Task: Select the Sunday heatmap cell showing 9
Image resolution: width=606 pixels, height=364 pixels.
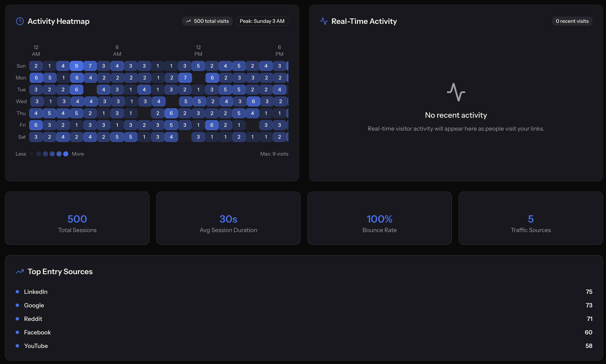Action: [76, 66]
